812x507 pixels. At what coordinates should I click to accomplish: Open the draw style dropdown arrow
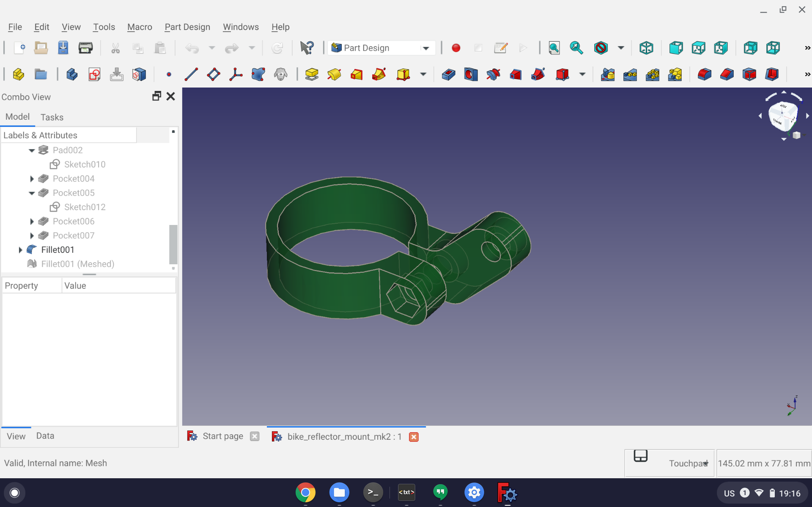pos(621,48)
